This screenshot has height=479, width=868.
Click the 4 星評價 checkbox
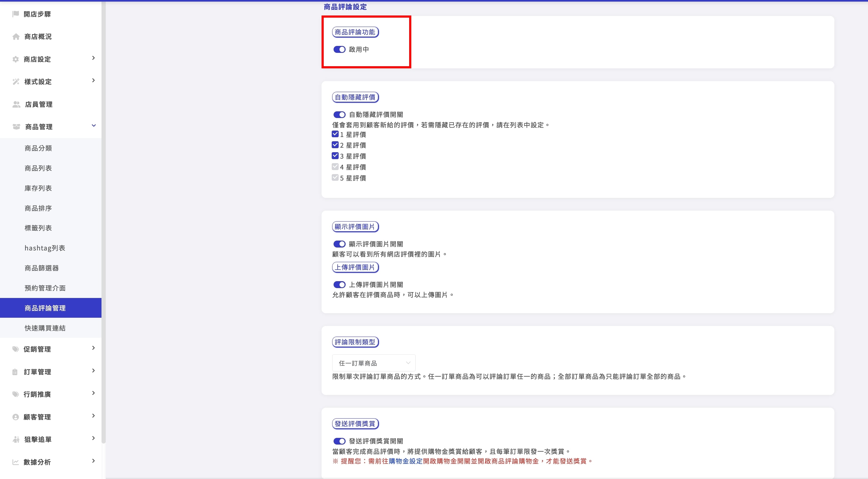click(x=335, y=167)
